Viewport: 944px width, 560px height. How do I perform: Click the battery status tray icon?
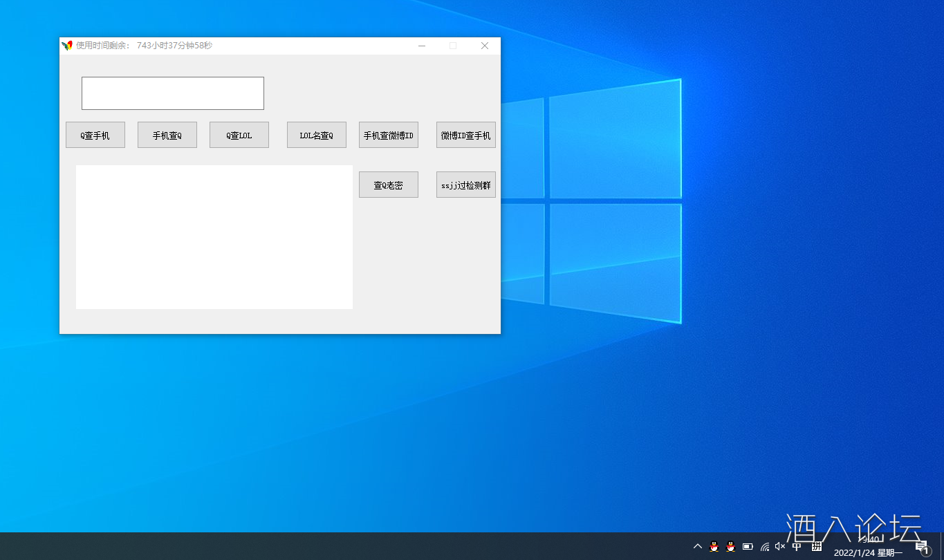click(748, 546)
